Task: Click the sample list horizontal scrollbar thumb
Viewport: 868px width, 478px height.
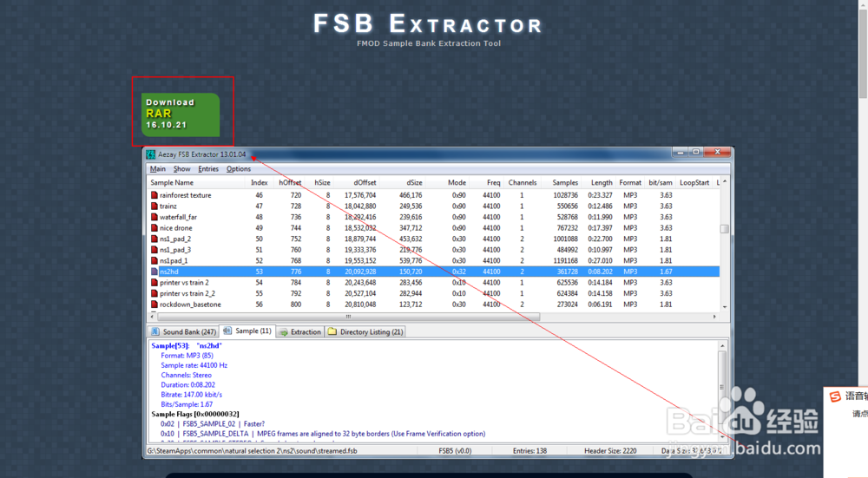Action: pyautogui.click(x=349, y=317)
